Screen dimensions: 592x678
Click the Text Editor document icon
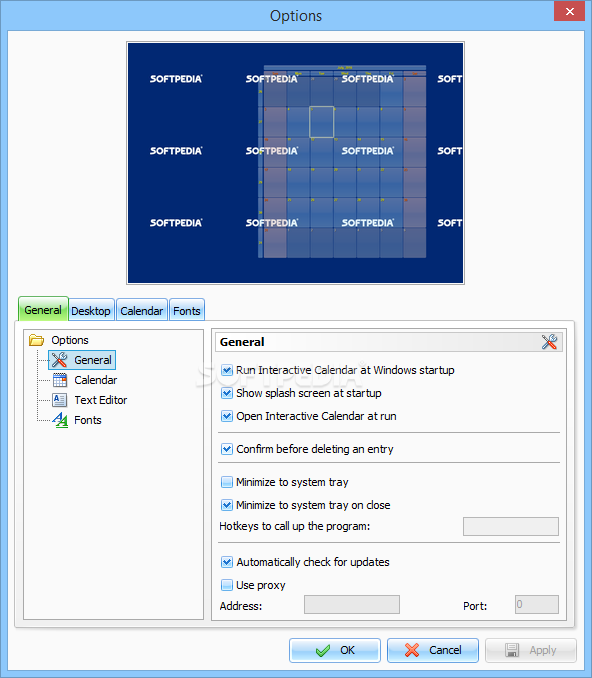pos(59,400)
